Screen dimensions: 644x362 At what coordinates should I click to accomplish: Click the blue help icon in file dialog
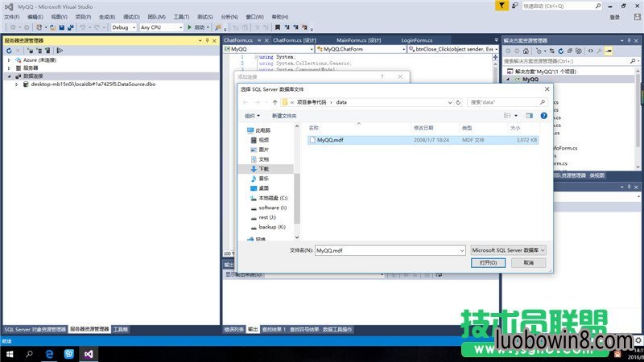pos(544,116)
